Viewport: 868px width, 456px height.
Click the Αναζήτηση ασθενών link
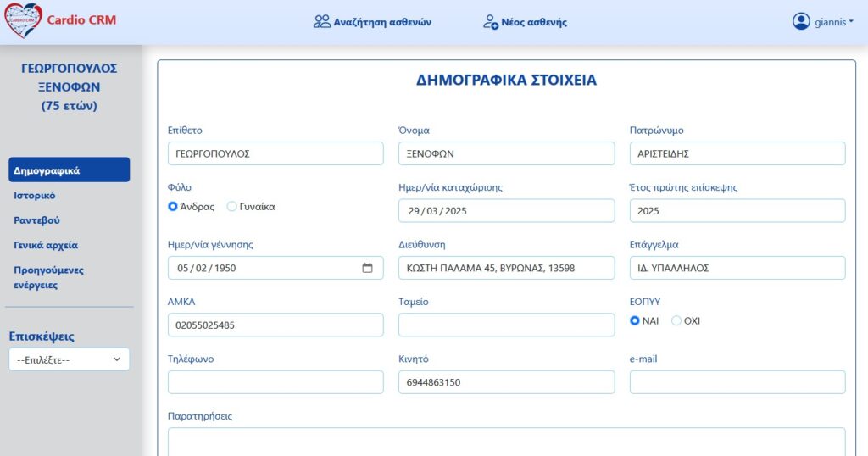pyautogui.click(x=381, y=22)
